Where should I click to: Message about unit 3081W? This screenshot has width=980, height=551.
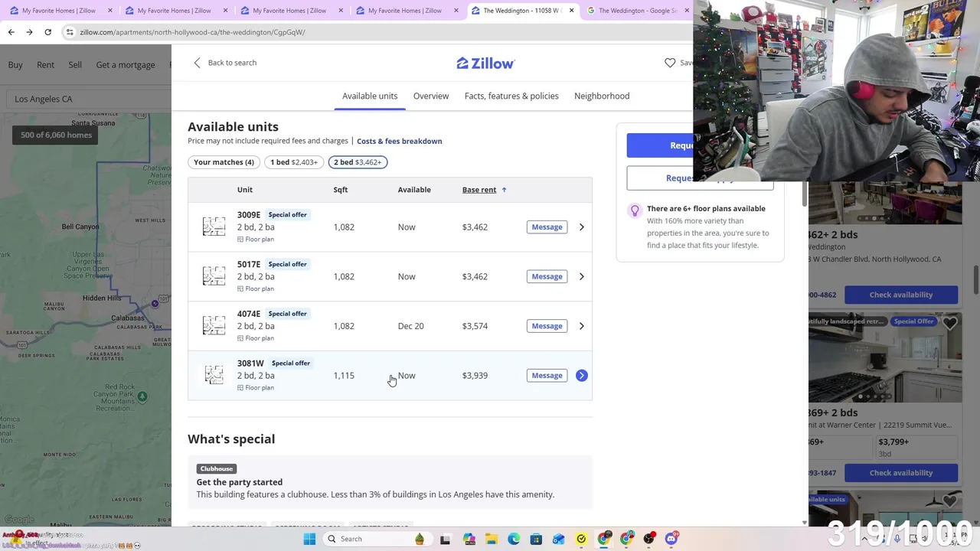(x=547, y=375)
